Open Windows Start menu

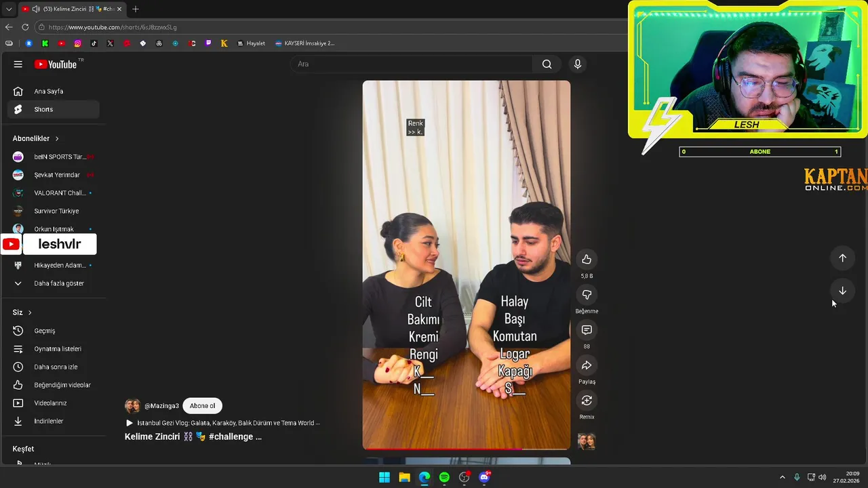384,477
